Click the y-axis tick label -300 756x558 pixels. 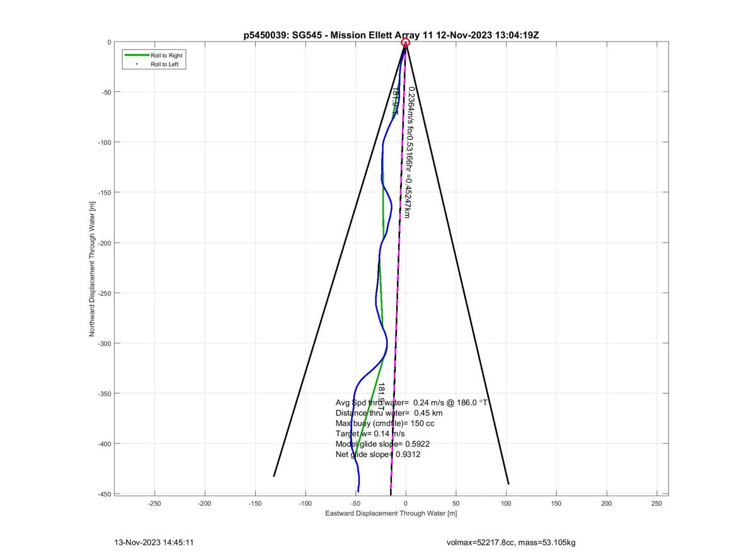click(x=105, y=344)
